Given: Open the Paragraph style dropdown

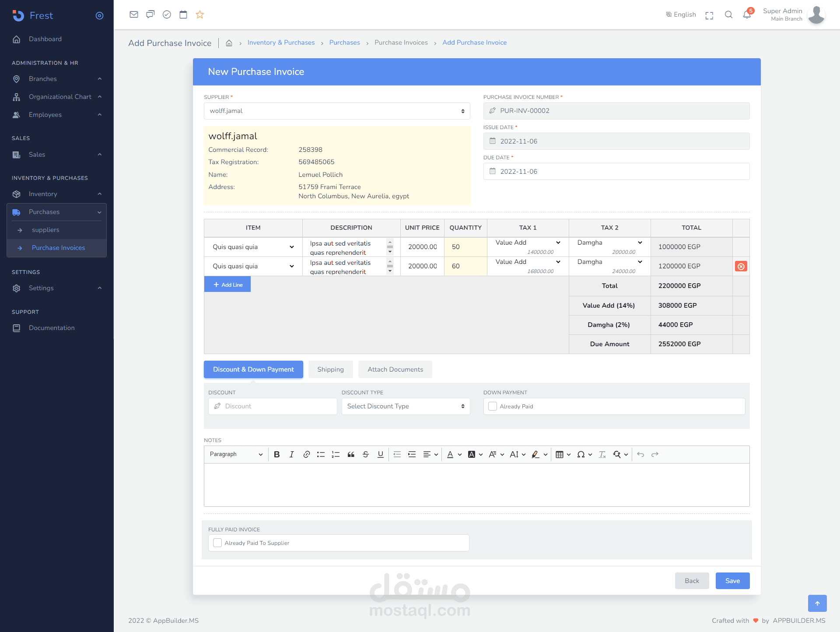Looking at the screenshot, I should tap(236, 454).
